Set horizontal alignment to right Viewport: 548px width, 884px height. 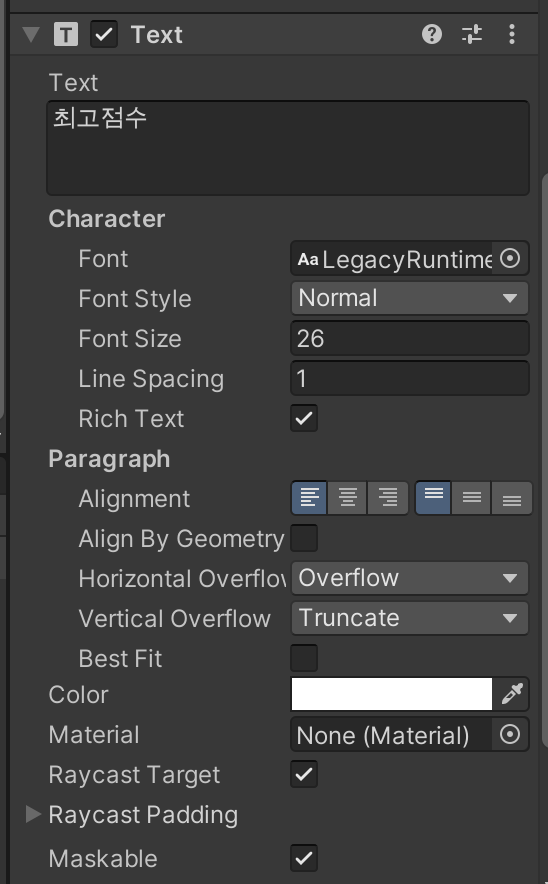(x=388, y=498)
